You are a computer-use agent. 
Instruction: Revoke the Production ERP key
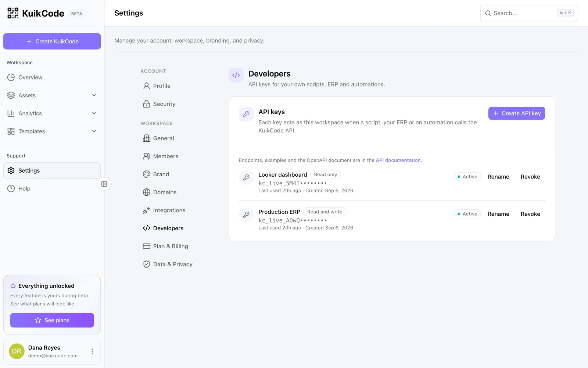pyautogui.click(x=530, y=214)
